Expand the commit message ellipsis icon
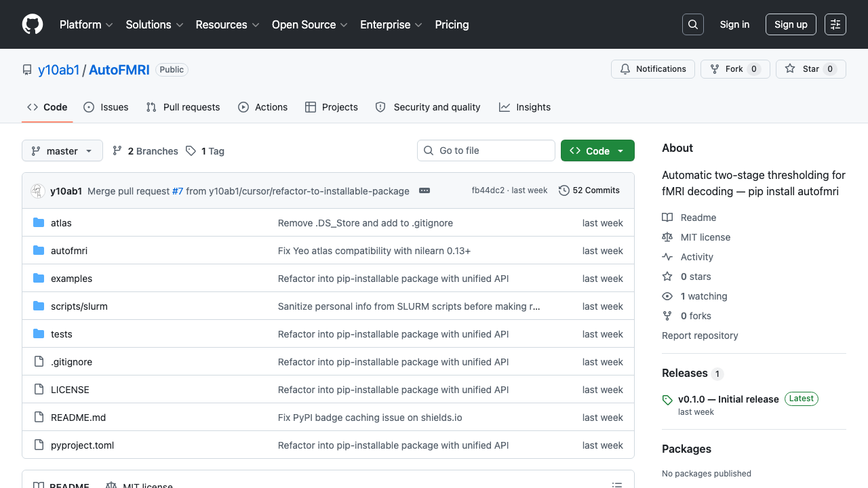Image resolution: width=868 pixels, height=488 pixels. point(425,190)
